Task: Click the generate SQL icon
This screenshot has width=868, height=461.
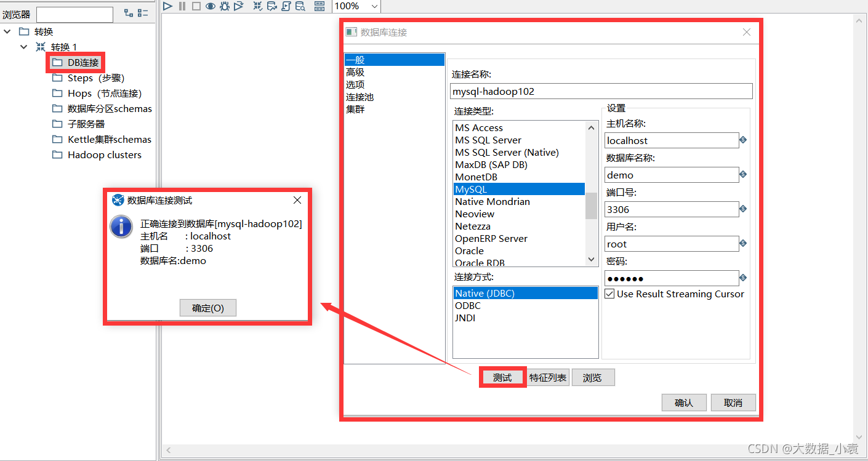Action: pos(286,6)
